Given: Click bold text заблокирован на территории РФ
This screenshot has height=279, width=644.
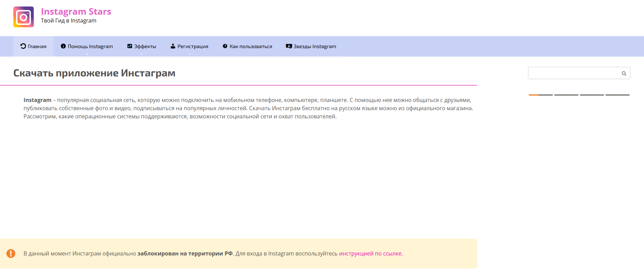Looking at the screenshot, I should (x=185, y=253).
